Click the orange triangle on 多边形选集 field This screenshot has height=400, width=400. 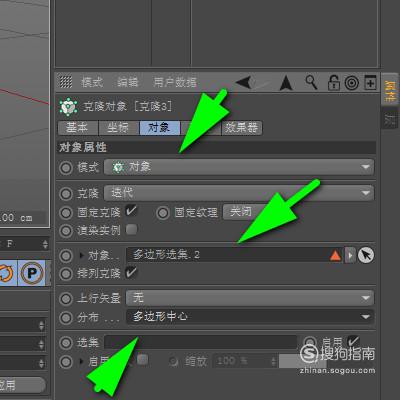[335, 256]
